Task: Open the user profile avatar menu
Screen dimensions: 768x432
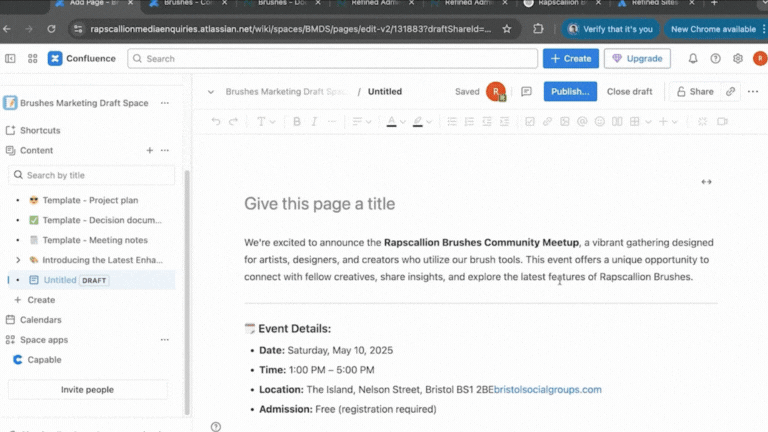Action: (x=760, y=59)
